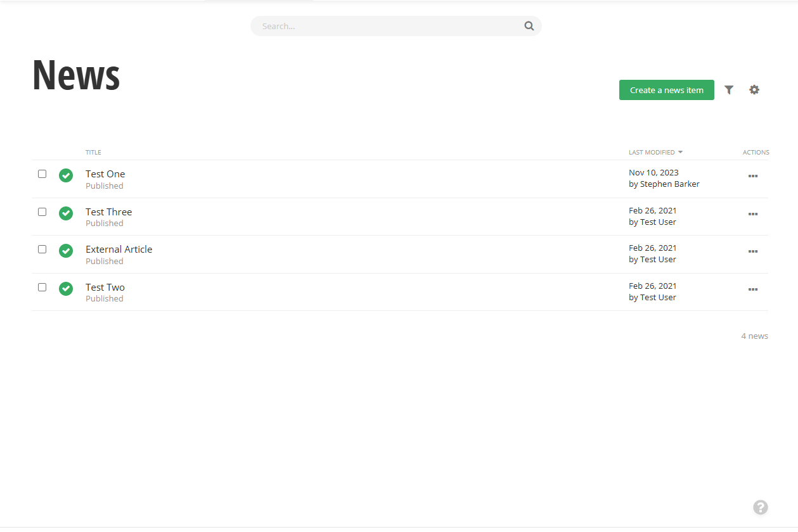This screenshot has width=798, height=532.
Task: Open the settings gear icon
Action: coord(754,90)
